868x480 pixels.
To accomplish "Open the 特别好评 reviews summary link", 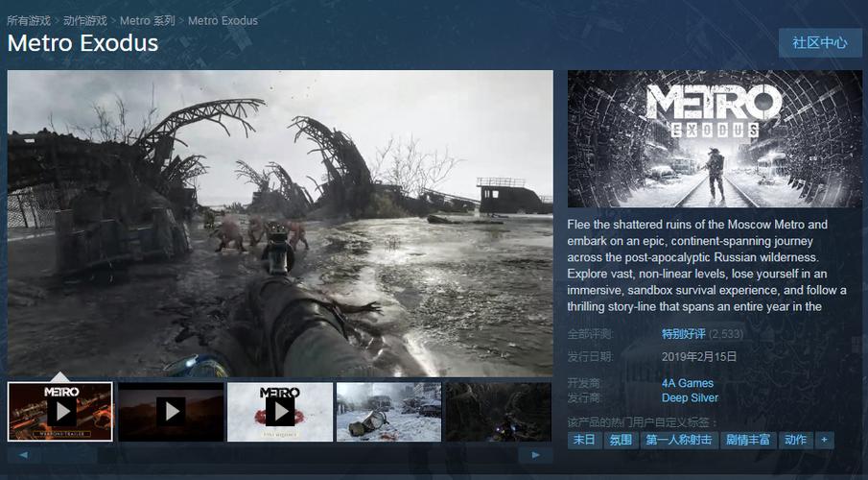I will (684, 334).
